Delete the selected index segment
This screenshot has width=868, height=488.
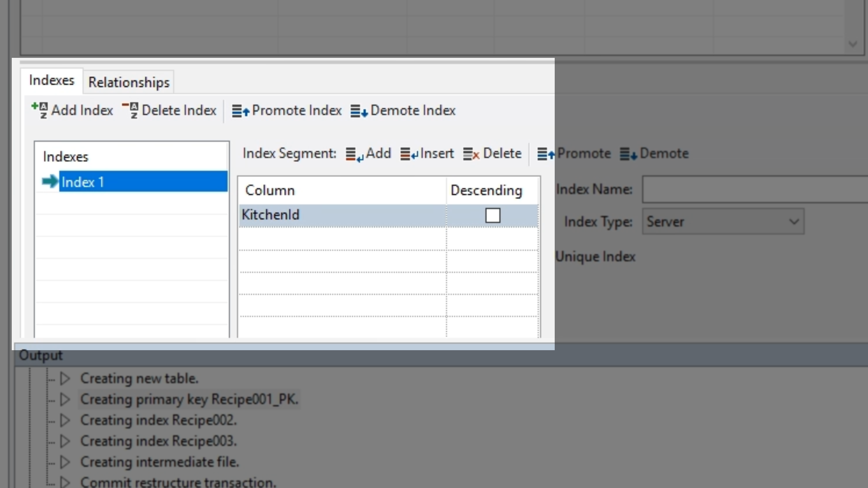click(x=492, y=154)
